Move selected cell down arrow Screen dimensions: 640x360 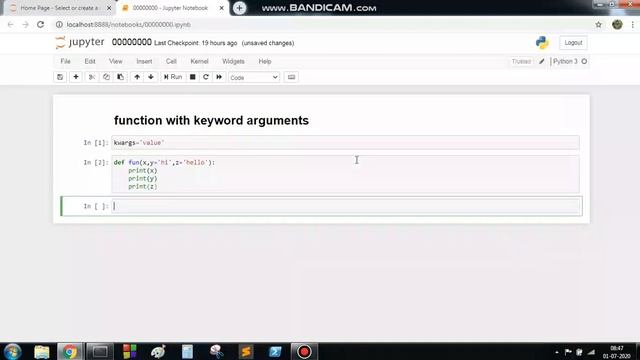point(151,77)
